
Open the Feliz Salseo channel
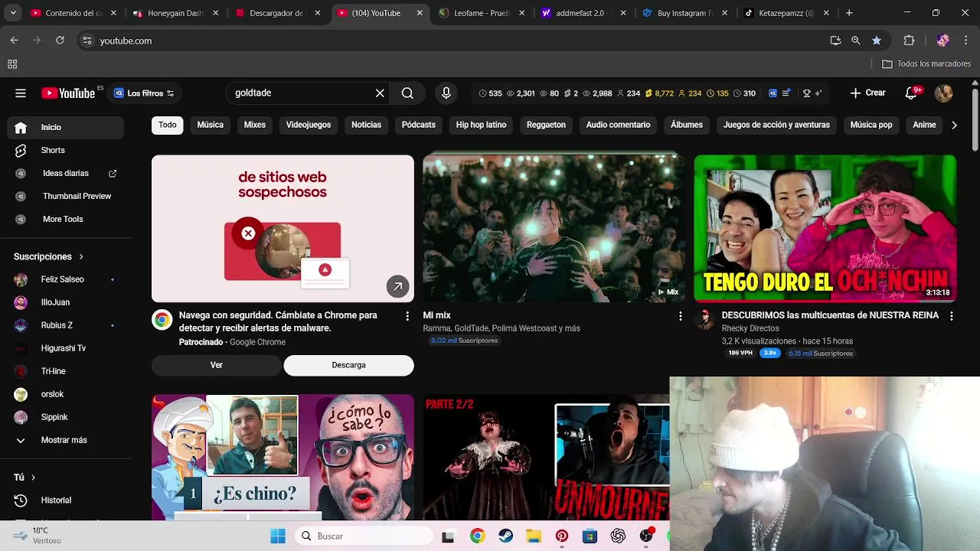(x=65, y=279)
